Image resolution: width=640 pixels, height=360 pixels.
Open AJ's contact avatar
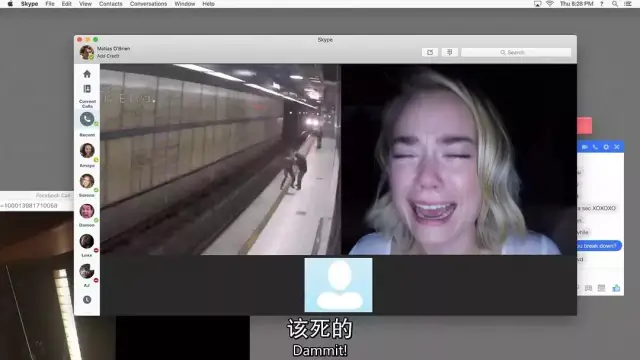[x=87, y=271]
